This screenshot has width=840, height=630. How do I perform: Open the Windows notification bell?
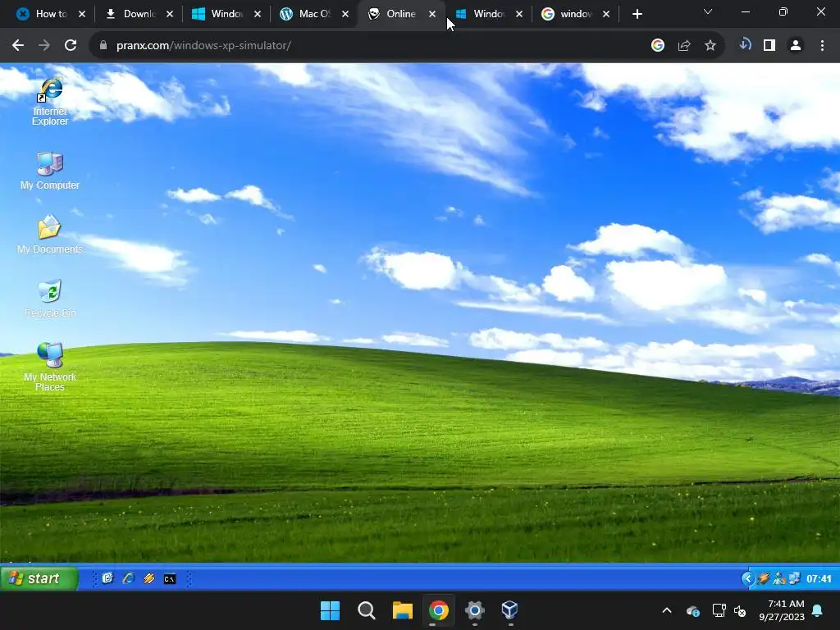point(818,610)
